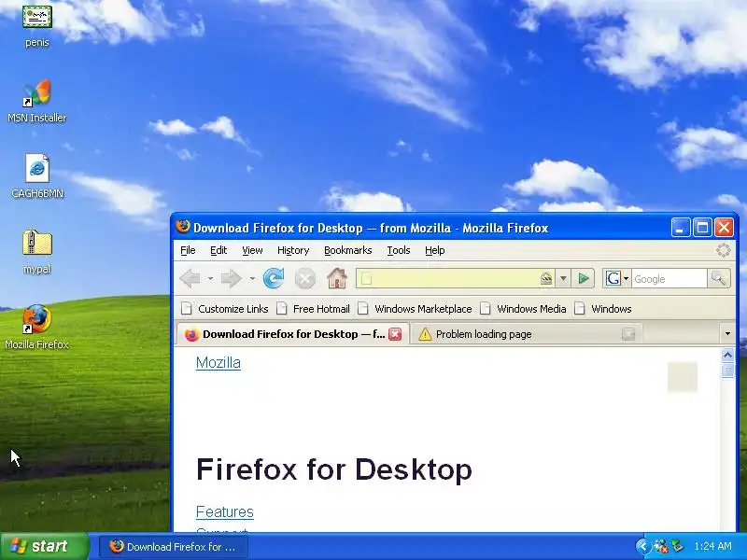Open the Google search engine selector
The height and width of the screenshot is (560, 747).
617,278
